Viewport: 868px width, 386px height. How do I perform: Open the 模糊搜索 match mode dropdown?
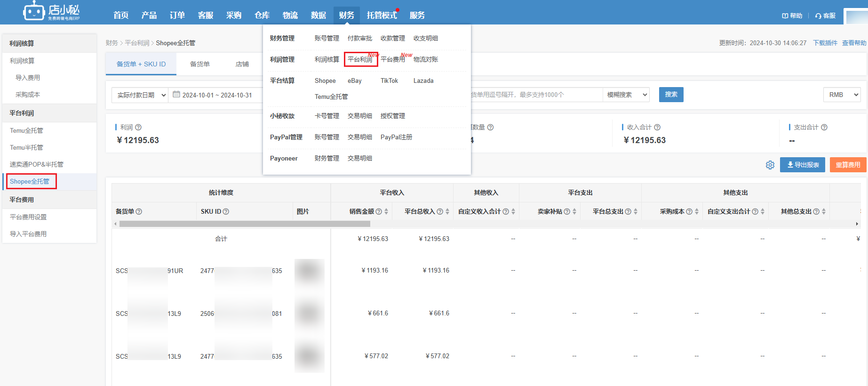(x=626, y=95)
